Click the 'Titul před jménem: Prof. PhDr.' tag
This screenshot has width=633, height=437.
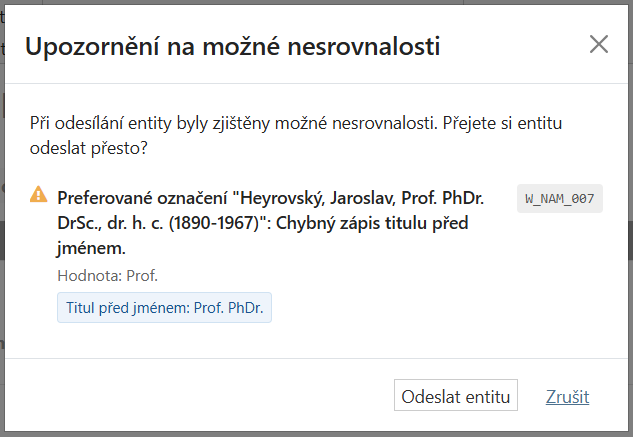[x=164, y=308]
